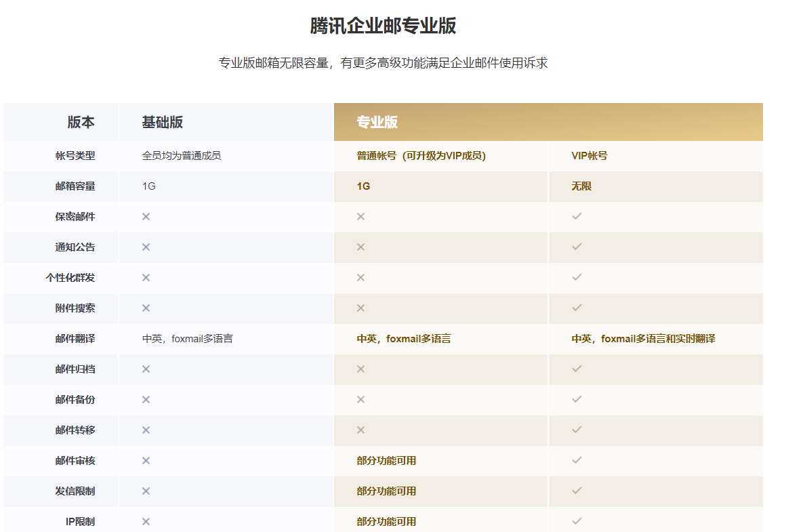This screenshot has width=786, height=532.
Task: Click 附件搜索 cross icon in 基础版 column
Action: coord(146,308)
